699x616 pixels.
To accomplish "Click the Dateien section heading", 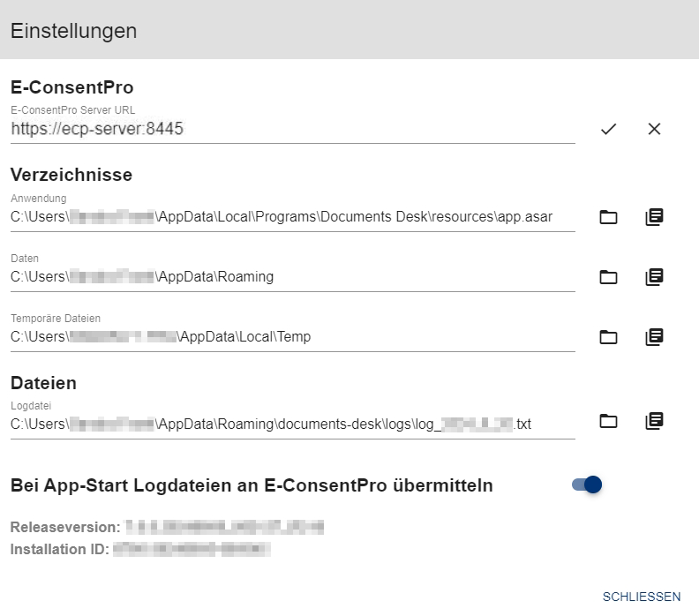I will [43, 383].
